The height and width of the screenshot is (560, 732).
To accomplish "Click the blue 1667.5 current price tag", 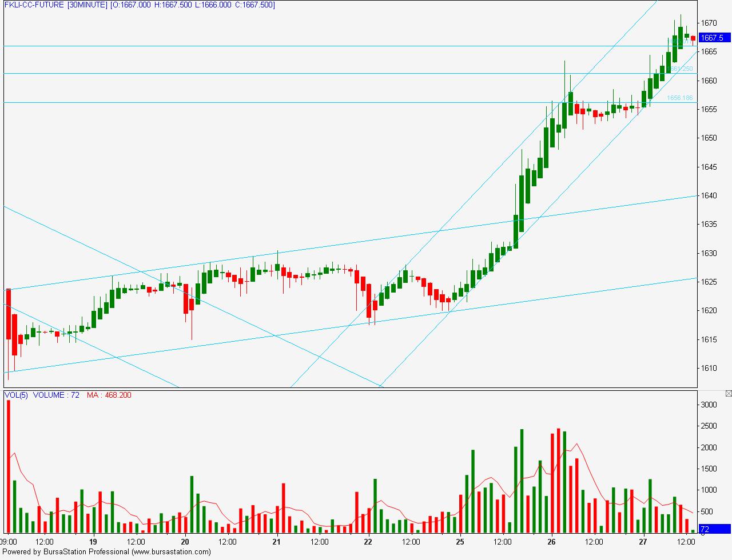I will pos(712,38).
